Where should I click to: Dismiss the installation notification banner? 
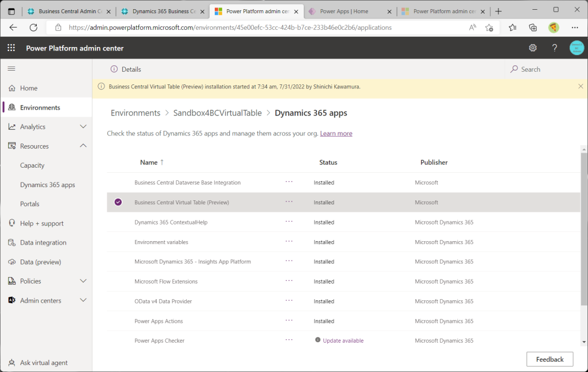coord(581,86)
